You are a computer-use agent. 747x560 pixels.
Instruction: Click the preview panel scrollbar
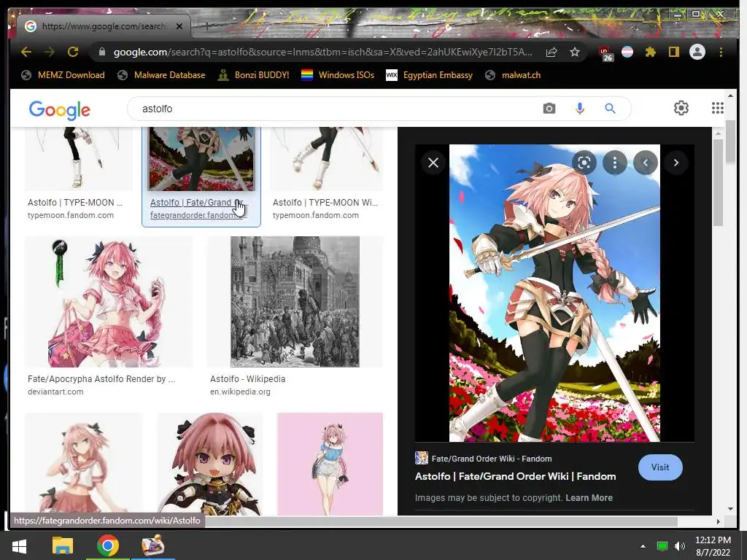(719, 183)
